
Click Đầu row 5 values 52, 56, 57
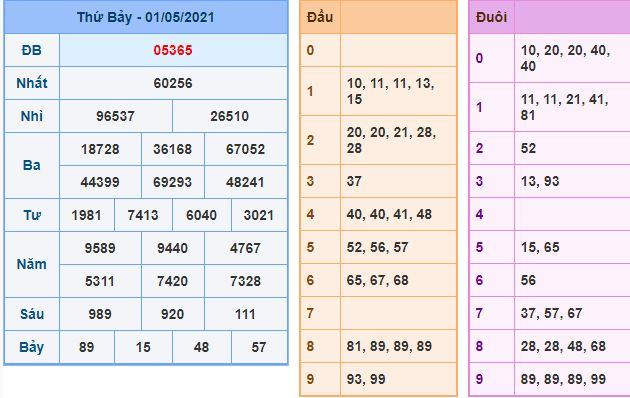(377, 247)
